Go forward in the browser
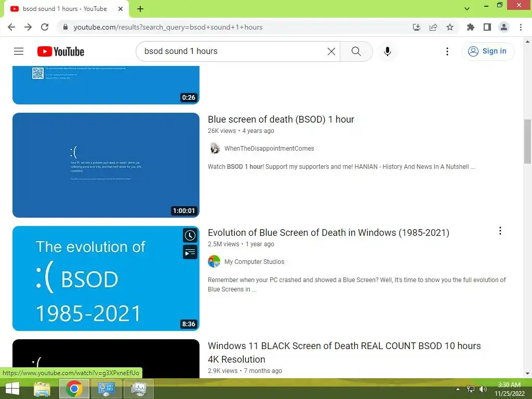This screenshot has width=532, height=399. point(28,27)
